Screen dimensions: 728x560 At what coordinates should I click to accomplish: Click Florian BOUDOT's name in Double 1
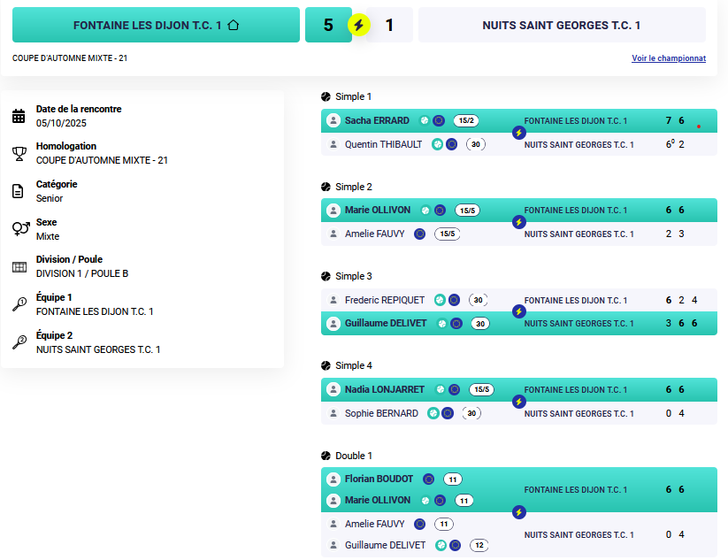pos(379,479)
